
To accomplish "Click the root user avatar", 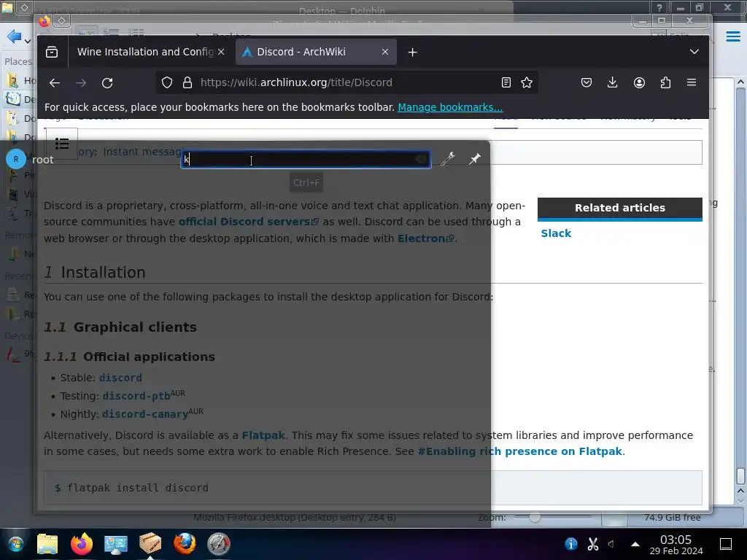I will pyautogui.click(x=16, y=159).
